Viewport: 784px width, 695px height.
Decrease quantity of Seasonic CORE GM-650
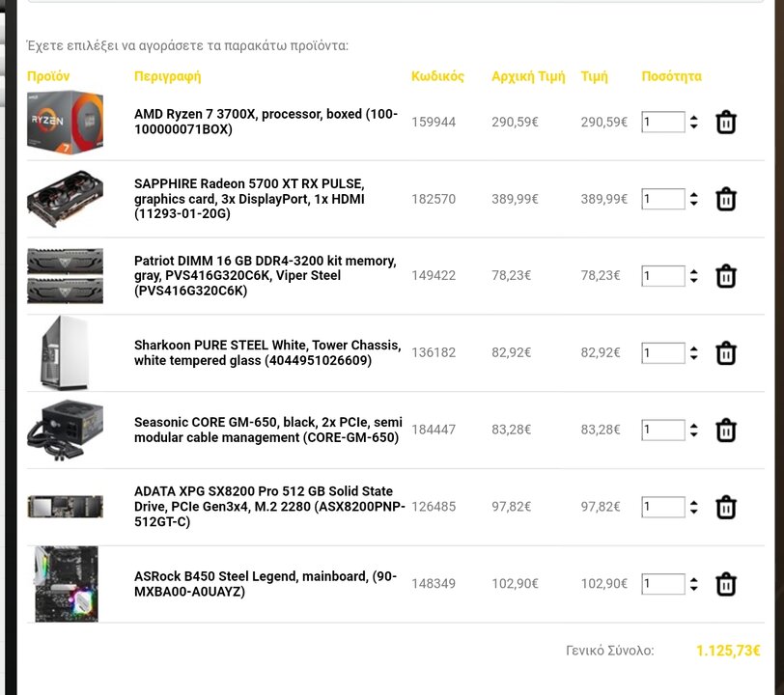pos(693,434)
